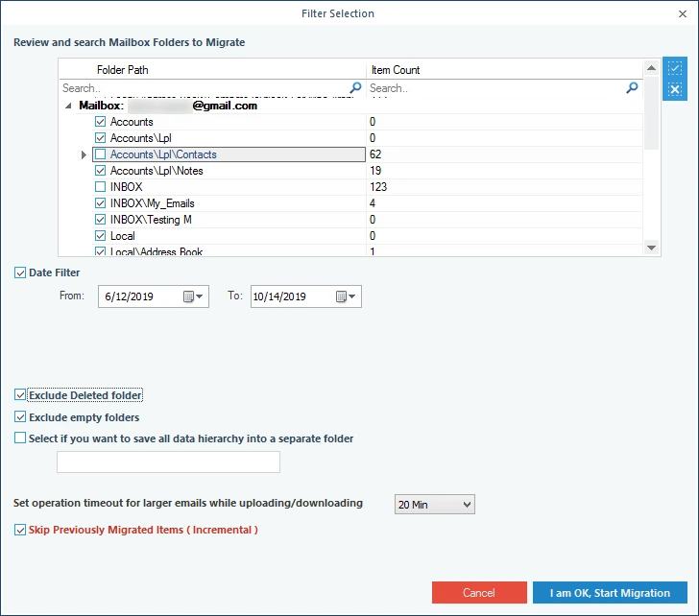Click the Cancel button
The height and width of the screenshot is (616, 699).
click(x=479, y=593)
